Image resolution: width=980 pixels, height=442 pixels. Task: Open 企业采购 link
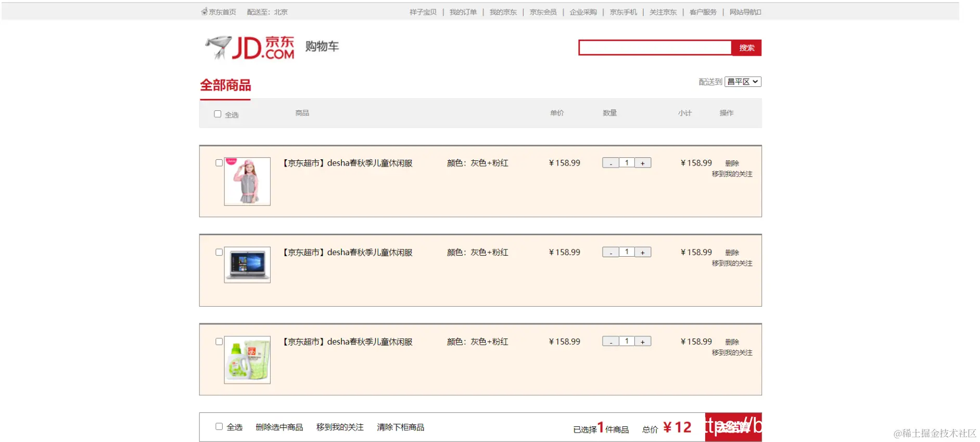click(583, 12)
